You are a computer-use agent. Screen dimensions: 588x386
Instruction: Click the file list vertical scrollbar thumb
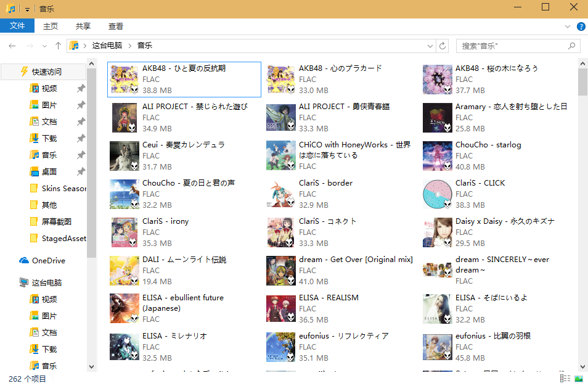(582, 82)
